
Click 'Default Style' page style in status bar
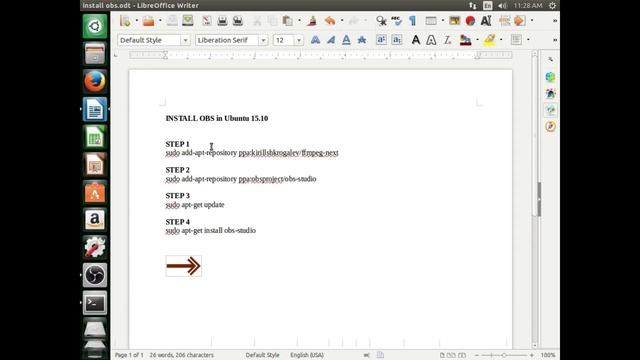262,355
